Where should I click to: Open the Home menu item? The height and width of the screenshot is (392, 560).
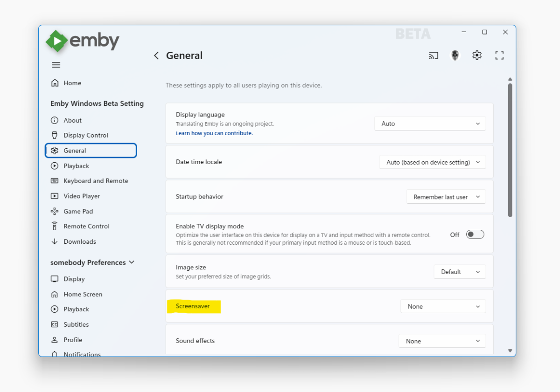[91, 83]
